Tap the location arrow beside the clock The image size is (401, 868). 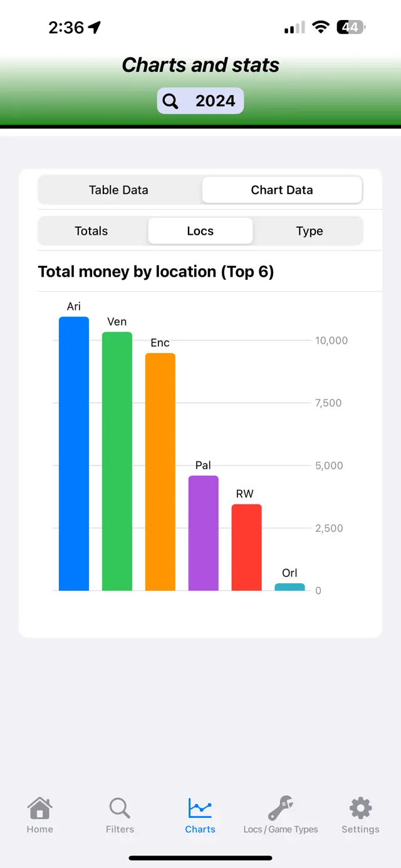[x=95, y=26]
